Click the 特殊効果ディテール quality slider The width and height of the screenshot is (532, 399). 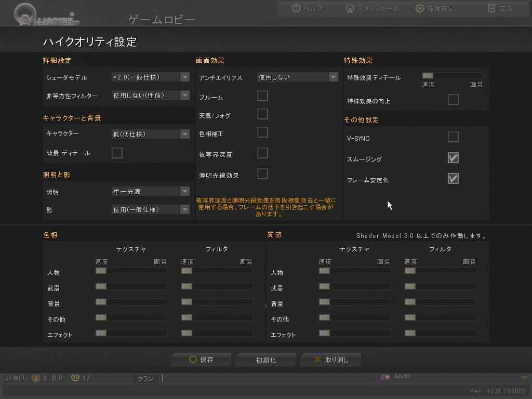tap(453, 76)
